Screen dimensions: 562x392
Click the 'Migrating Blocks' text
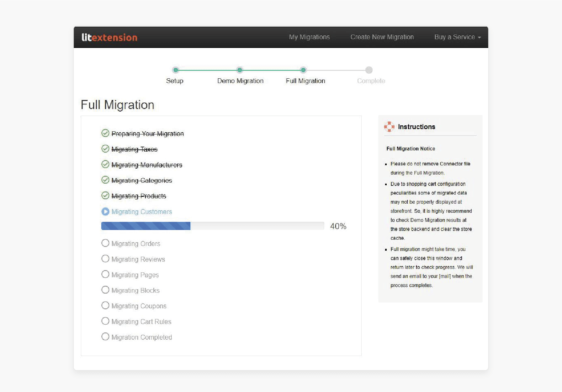point(135,290)
